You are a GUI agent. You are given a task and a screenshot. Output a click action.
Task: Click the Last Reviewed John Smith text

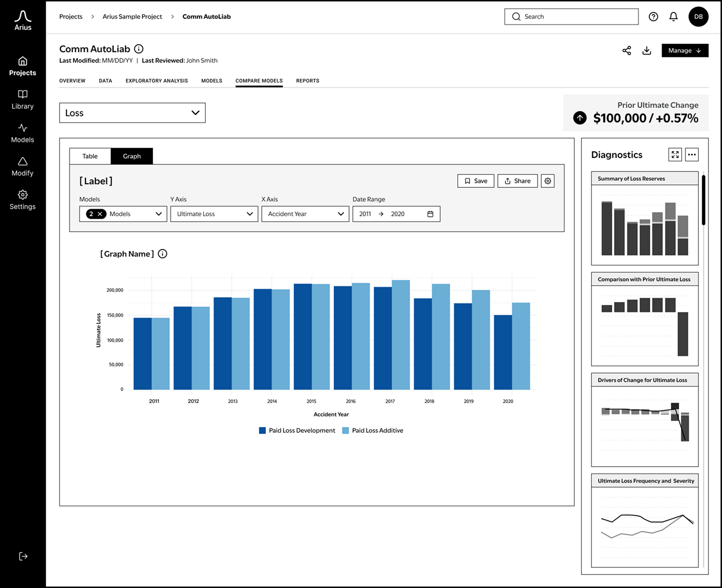(180, 61)
